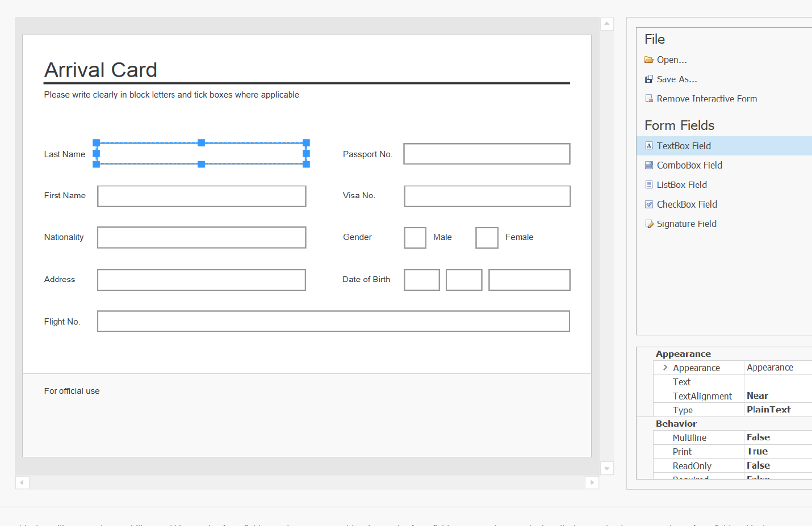The image size is (812, 526).
Task: Choose Save As... in File panel
Action: pyautogui.click(x=677, y=79)
